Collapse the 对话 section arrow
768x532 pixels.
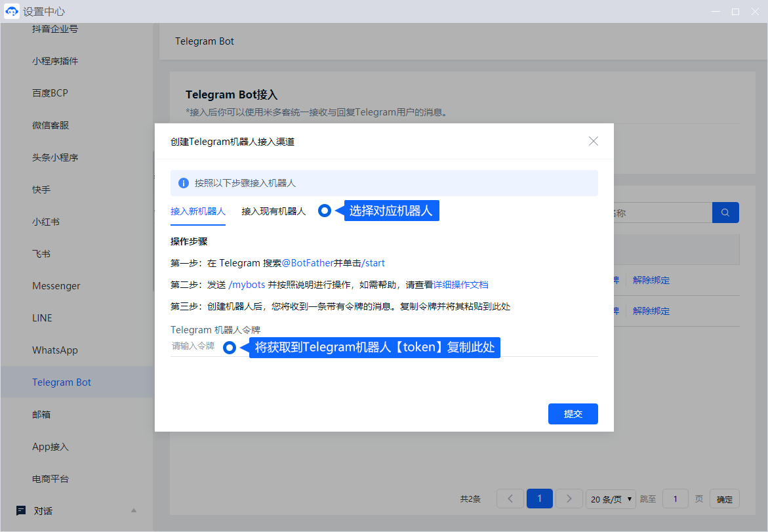point(134,510)
